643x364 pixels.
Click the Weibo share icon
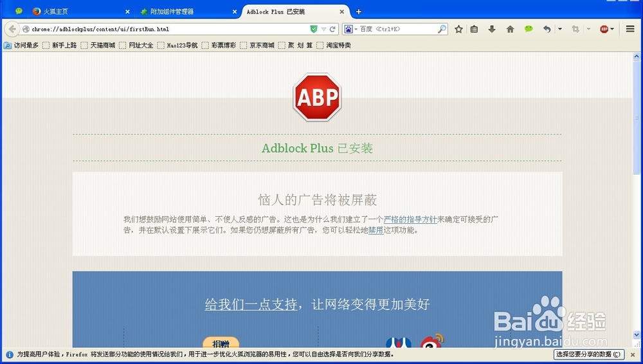point(432,341)
